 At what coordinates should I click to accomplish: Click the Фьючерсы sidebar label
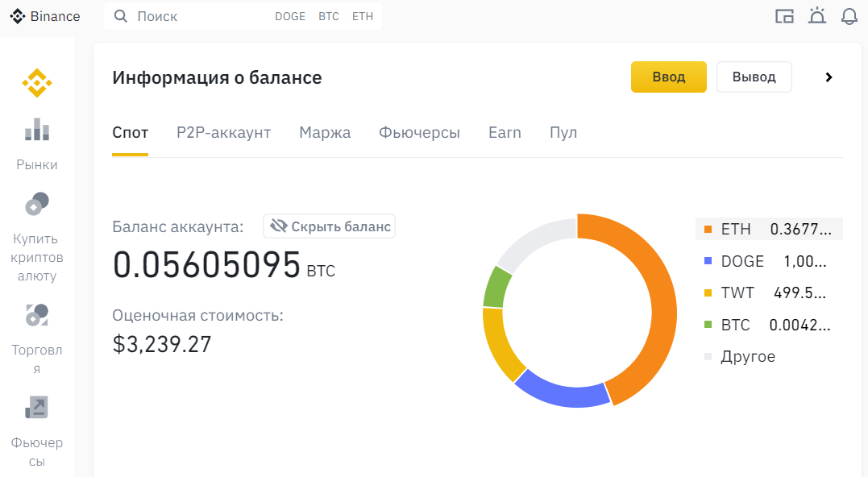click(37, 452)
